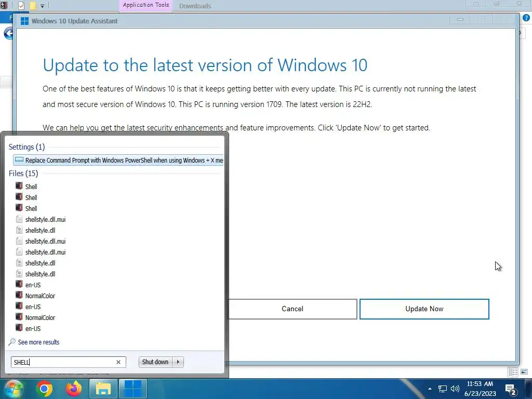Open the first en-US folder result

(x=33, y=285)
